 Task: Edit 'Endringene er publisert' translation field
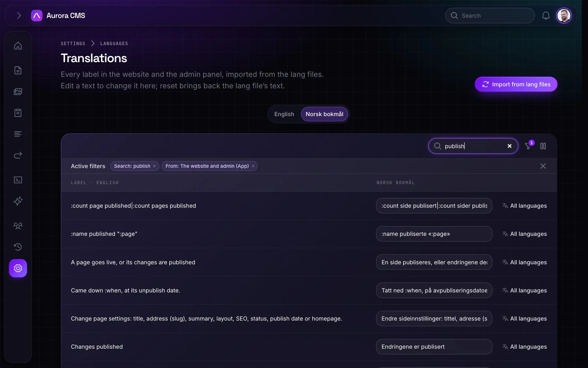434,347
